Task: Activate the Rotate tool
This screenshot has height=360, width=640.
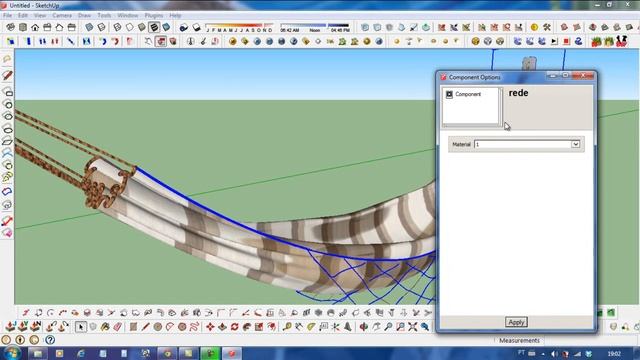Action: click(x=235, y=327)
